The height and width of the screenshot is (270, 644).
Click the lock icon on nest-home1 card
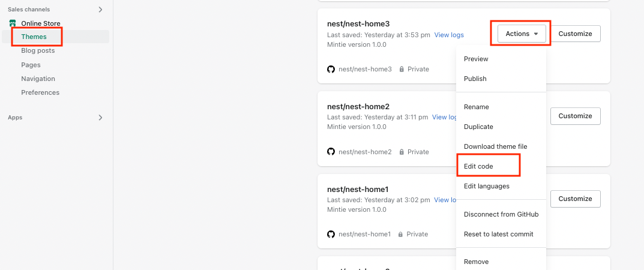[400, 235]
